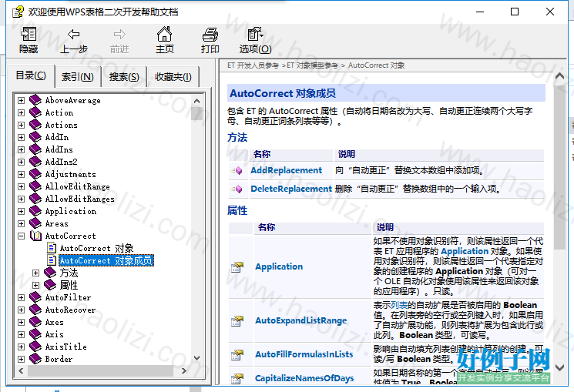The width and height of the screenshot is (574, 392).
Task: Collapse the AutoCorrect tree node
Action: (x=22, y=236)
